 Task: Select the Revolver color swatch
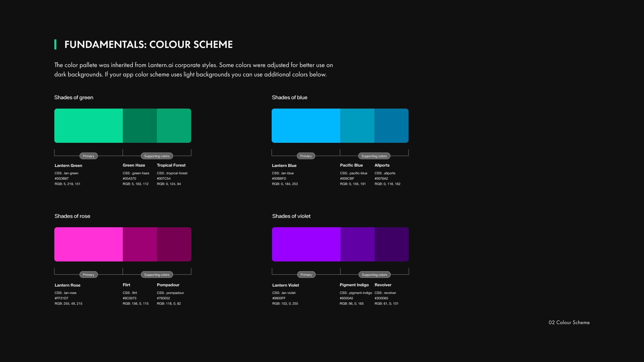click(x=391, y=244)
